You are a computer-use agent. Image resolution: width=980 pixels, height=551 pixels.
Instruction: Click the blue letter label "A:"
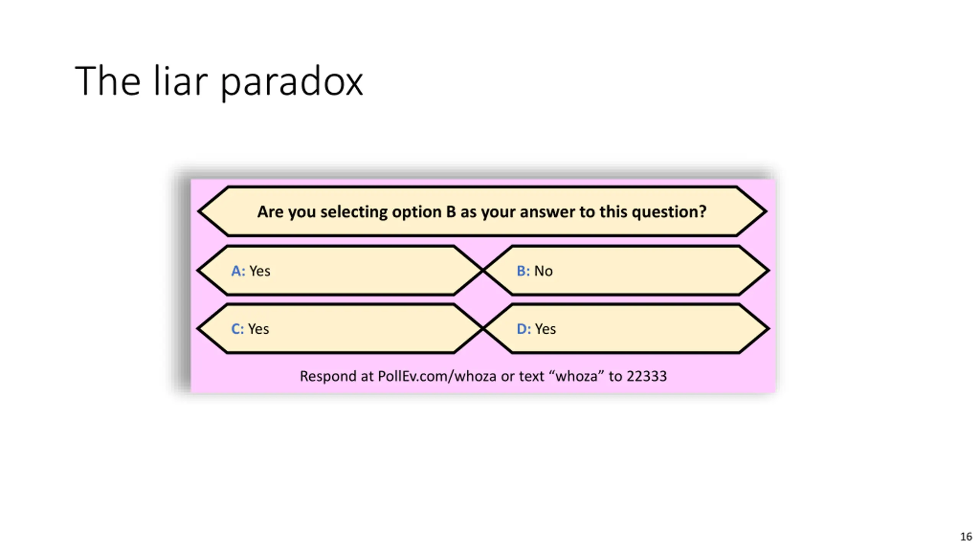point(238,271)
